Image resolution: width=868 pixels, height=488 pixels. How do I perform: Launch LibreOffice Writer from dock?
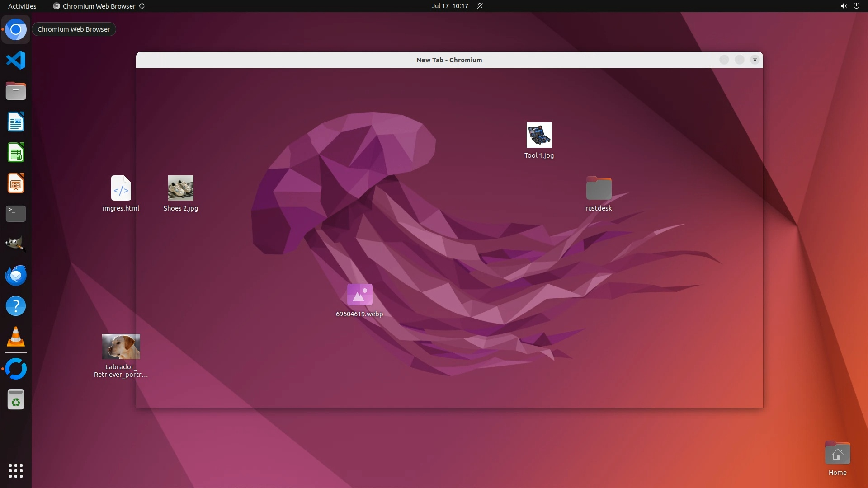click(16, 122)
